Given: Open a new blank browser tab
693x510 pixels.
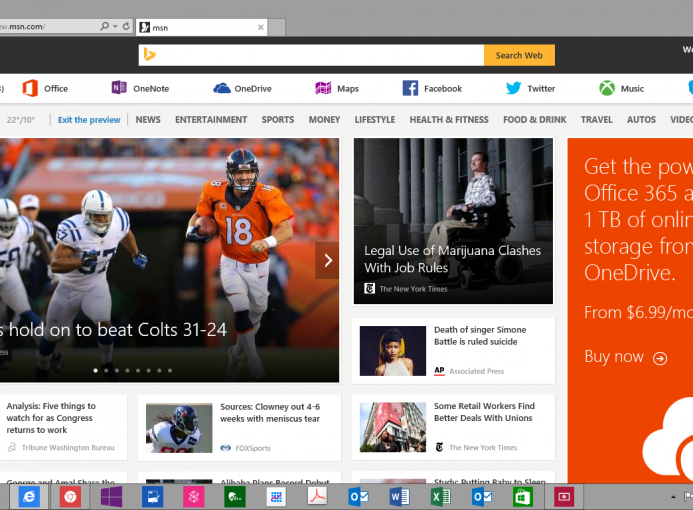Looking at the screenshot, I should (277, 27).
